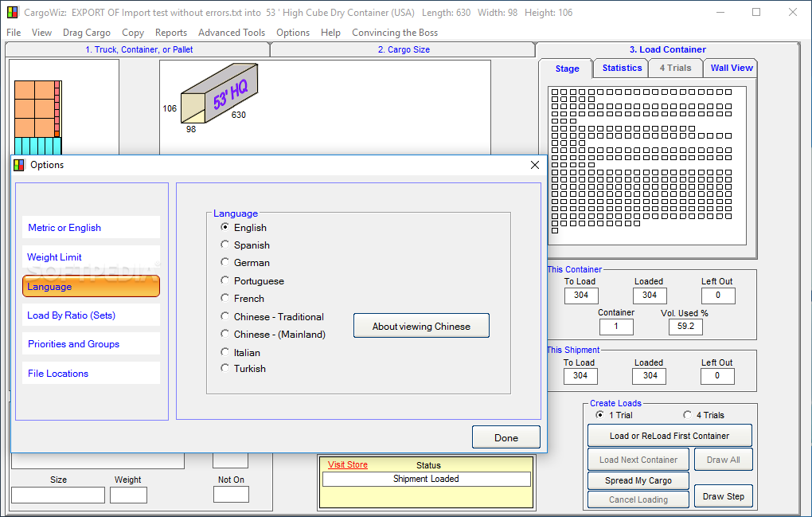812x517 pixels.
Task: Switch to Cargo Size tab
Action: pyautogui.click(x=404, y=49)
